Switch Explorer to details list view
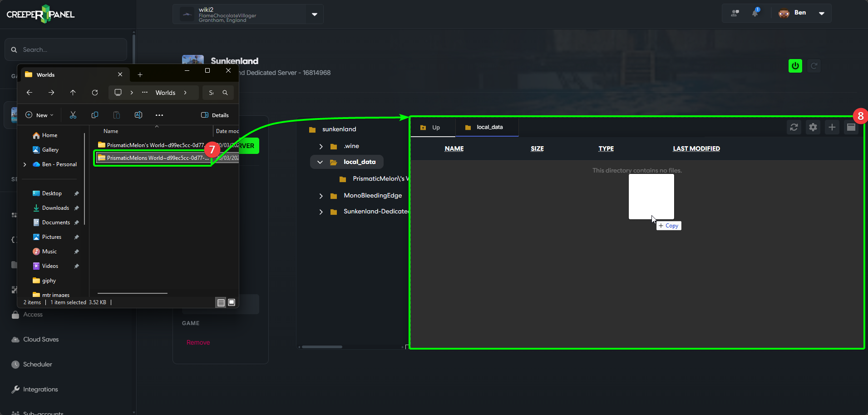 click(x=221, y=302)
